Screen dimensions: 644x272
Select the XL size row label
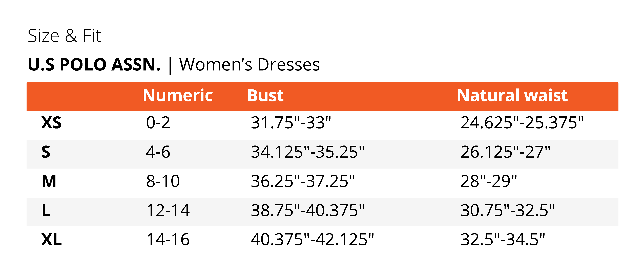52,240
